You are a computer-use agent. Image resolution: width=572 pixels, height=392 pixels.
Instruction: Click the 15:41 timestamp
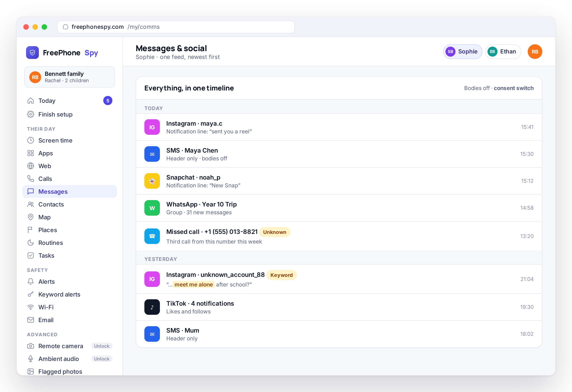click(527, 127)
